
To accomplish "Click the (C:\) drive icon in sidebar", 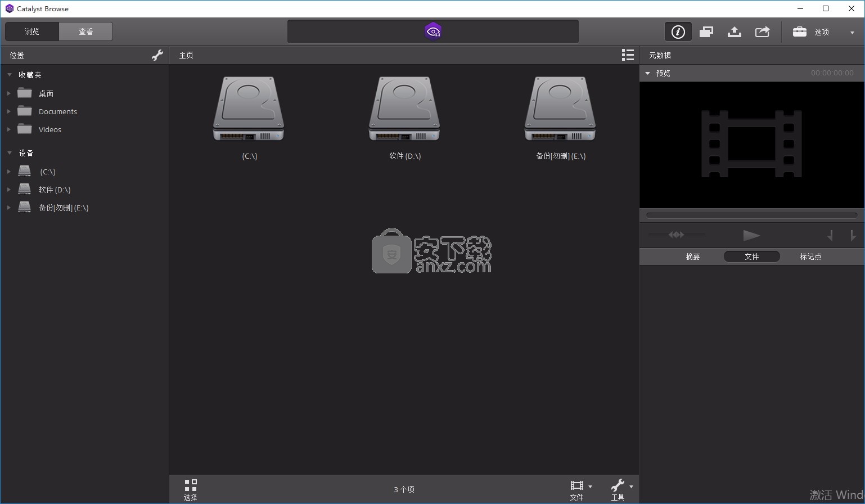I will pyautogui.click(x=25, y=171).
